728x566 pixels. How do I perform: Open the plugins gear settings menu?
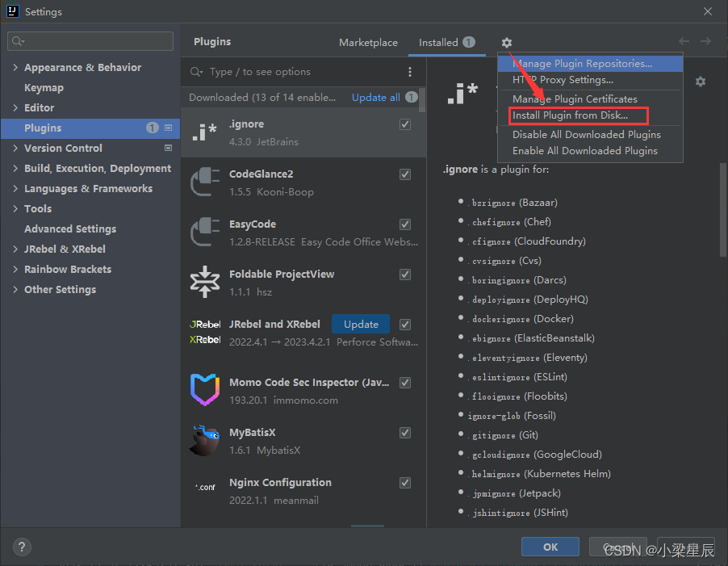[x=507, y=43]
